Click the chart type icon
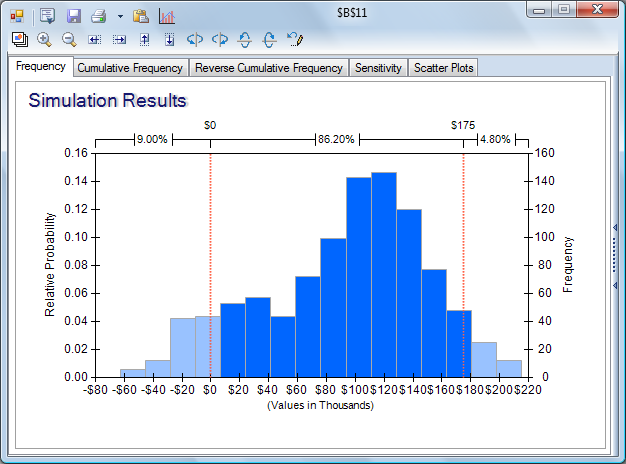This screenshot has width=626, height=464. click(x=167, y=16)
